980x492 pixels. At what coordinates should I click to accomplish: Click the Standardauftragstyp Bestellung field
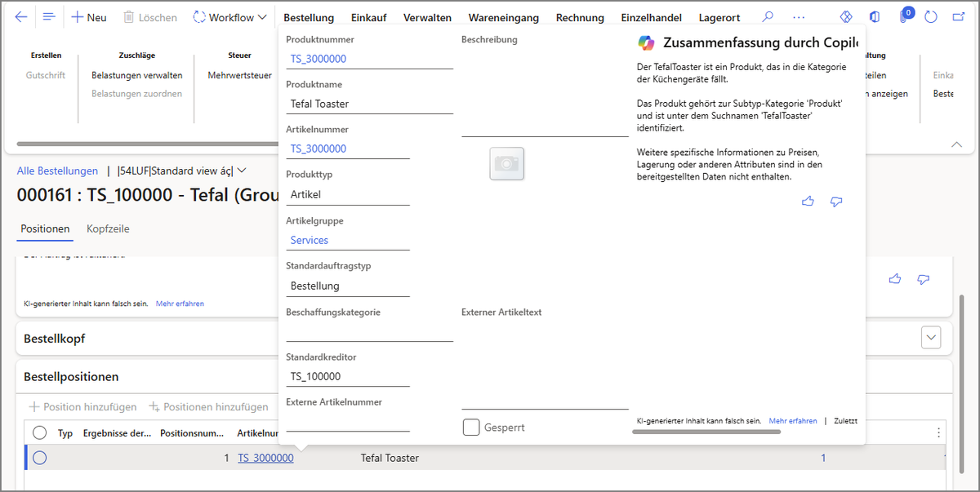348,286
